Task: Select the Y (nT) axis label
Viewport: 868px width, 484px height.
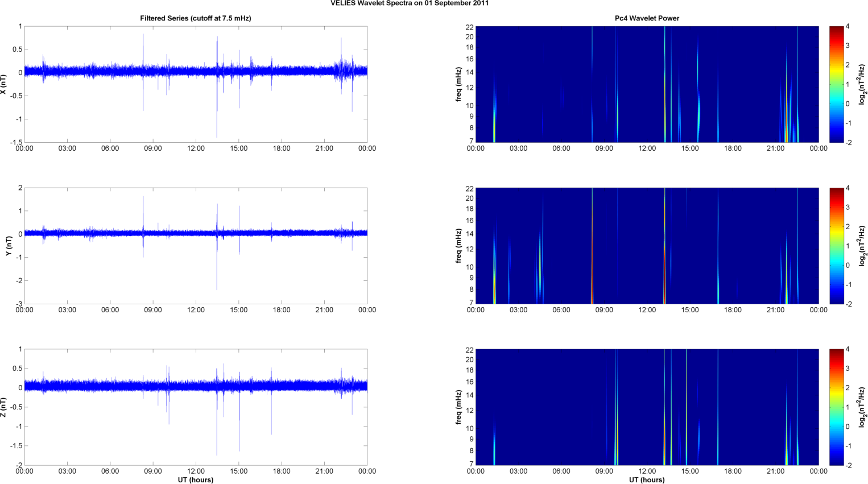Action: point(8,246)
